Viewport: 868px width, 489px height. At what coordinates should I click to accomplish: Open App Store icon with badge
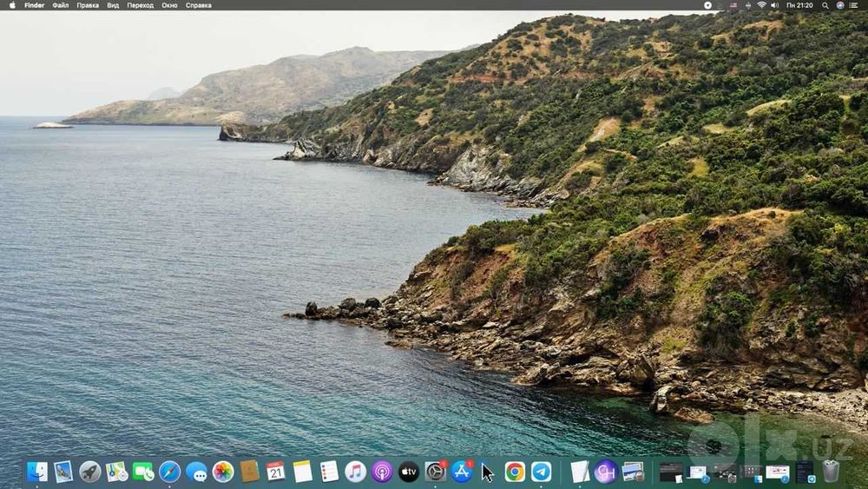coord(462,472)
